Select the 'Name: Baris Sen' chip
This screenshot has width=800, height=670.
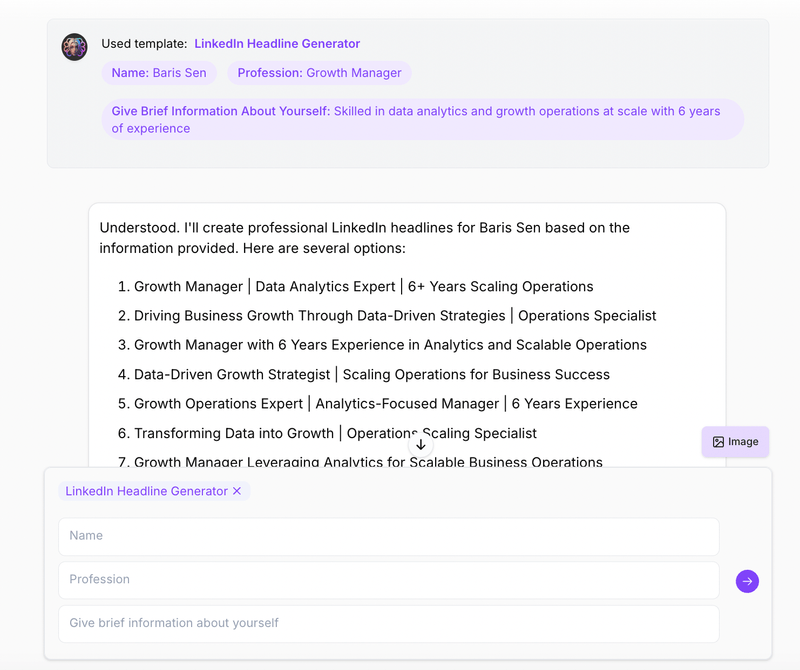159,73
